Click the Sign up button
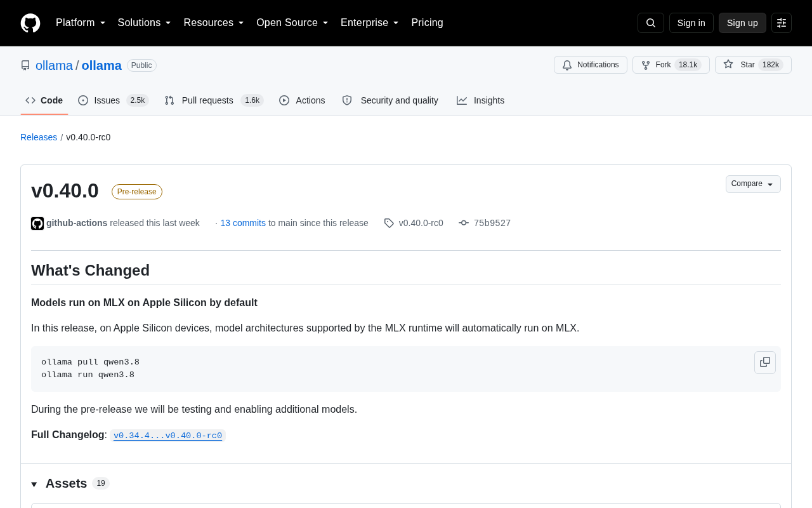This screenshot has height=508, width=812. coord(742,23)
